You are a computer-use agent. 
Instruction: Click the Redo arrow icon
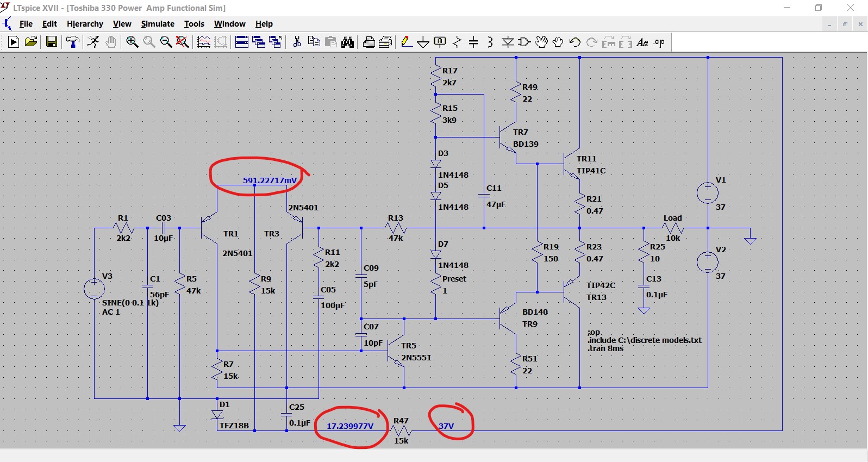coord(592,42)
